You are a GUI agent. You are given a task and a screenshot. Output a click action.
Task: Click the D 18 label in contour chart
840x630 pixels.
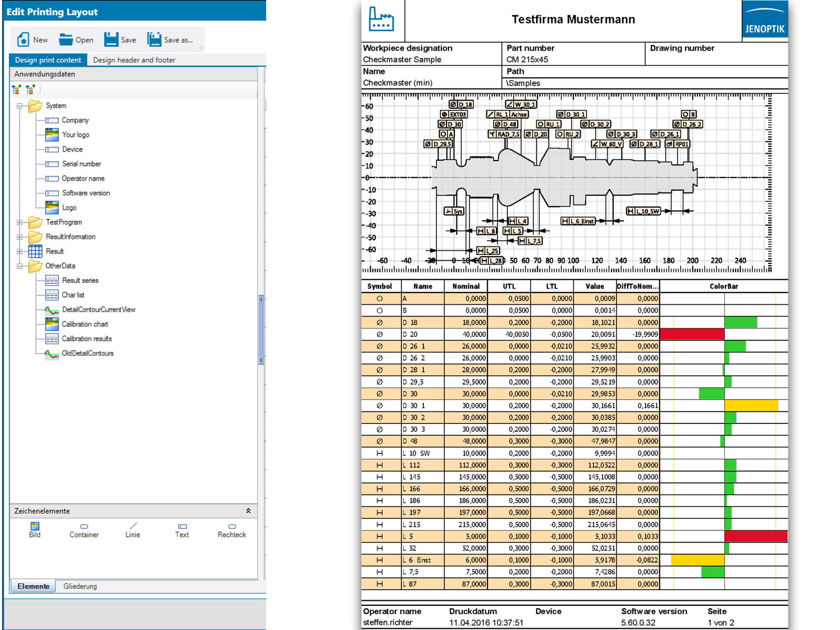(462, 104)
